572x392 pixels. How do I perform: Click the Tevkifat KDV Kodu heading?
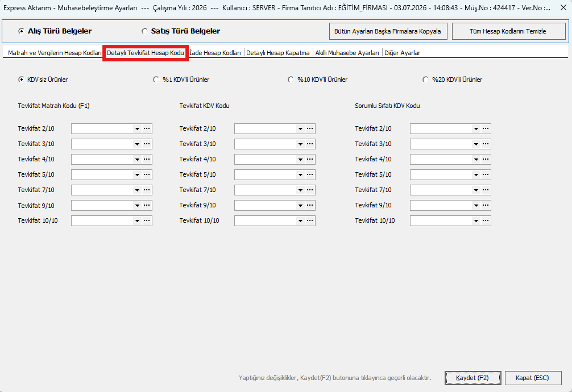point(204,106)
